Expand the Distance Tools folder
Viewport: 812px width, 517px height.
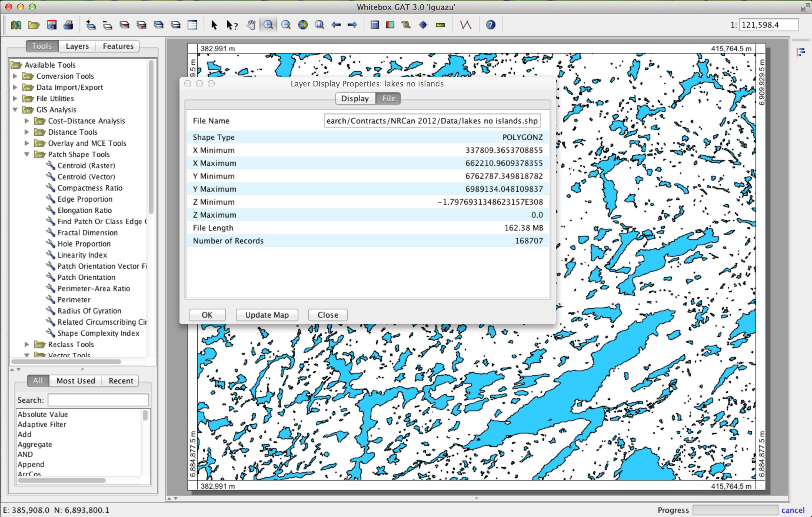[x=27, y=132]
